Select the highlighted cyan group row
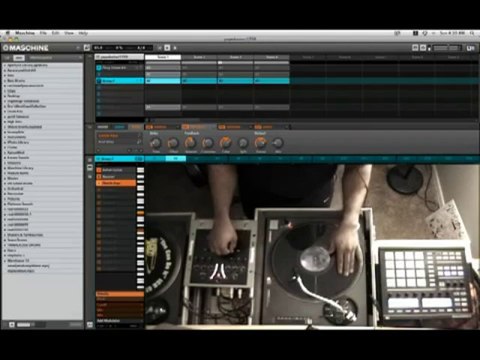Viewport: 480px width, 360px height. [x=120, y=81]
